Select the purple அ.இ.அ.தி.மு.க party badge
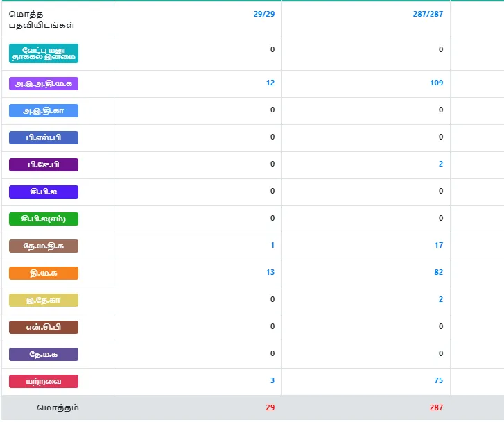 (44, 84)
